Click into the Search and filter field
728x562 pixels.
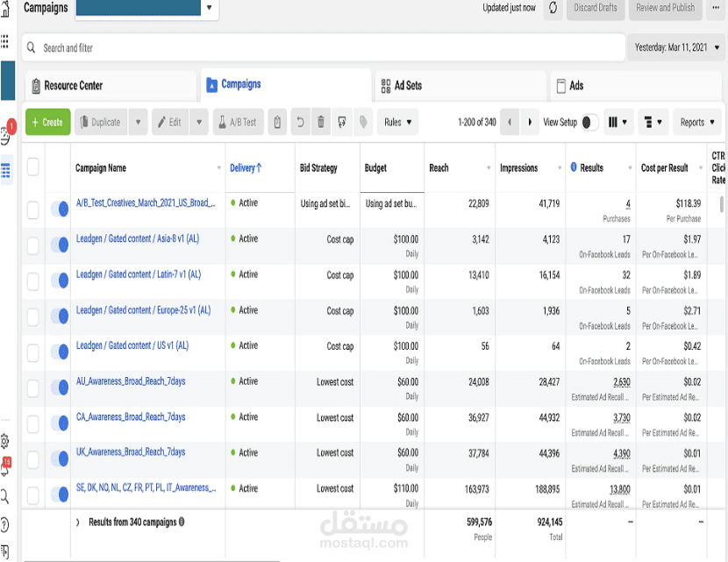(x=323, y=47)
